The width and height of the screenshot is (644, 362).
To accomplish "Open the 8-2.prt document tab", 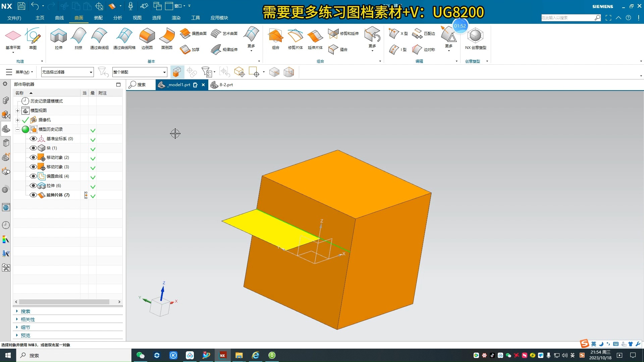I will (x=222, y=85).
